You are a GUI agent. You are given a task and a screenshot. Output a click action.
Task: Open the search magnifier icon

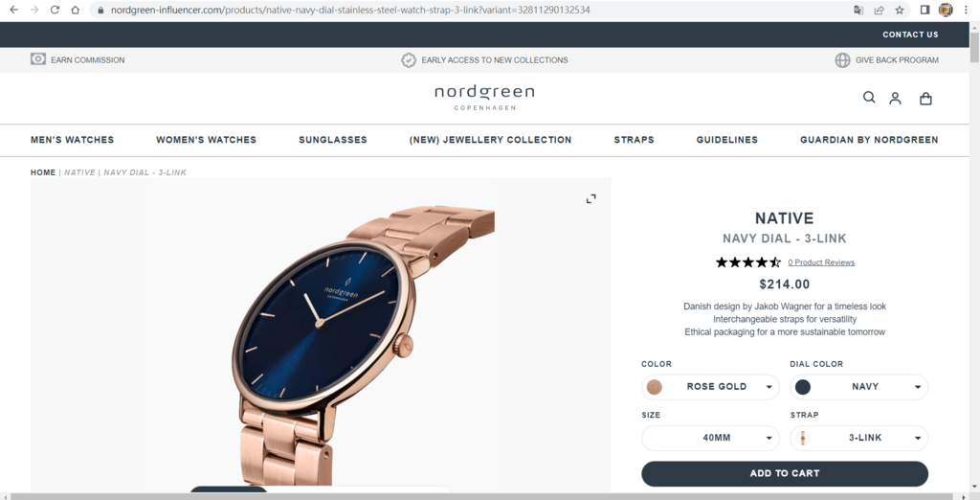click(869, 97)
